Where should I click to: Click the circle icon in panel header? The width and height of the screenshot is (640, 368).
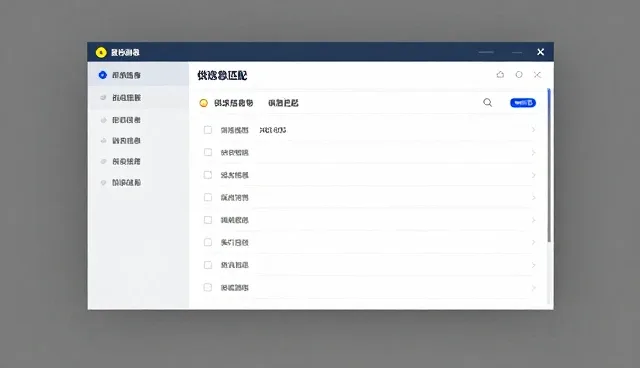(519, 75)
